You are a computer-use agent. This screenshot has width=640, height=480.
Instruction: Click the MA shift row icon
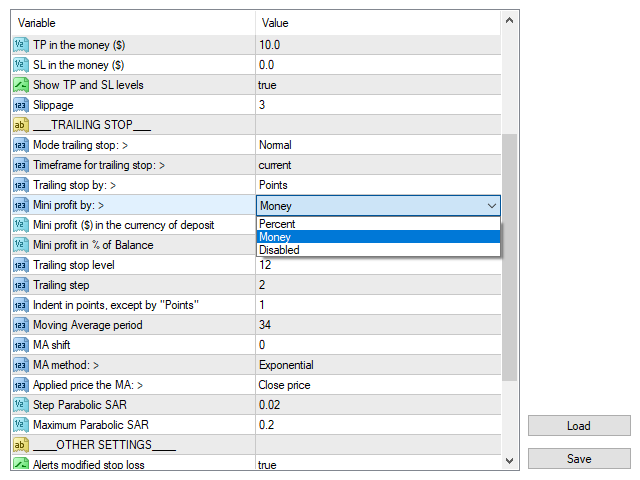[x=21, y=345]
